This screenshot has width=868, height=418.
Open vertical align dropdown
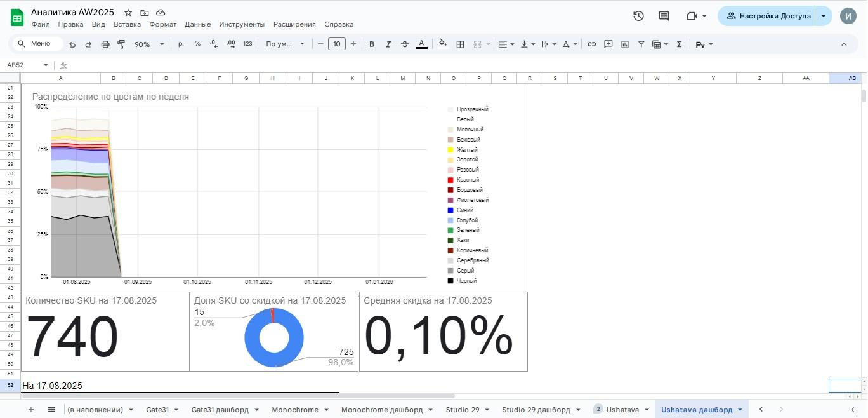(x=527, y=44)
